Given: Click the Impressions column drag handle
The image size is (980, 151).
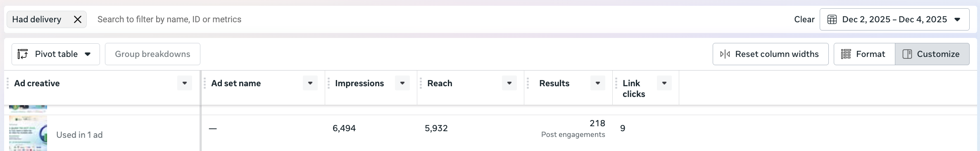Looking at the screenshot, I should click(x=328, y=83).
